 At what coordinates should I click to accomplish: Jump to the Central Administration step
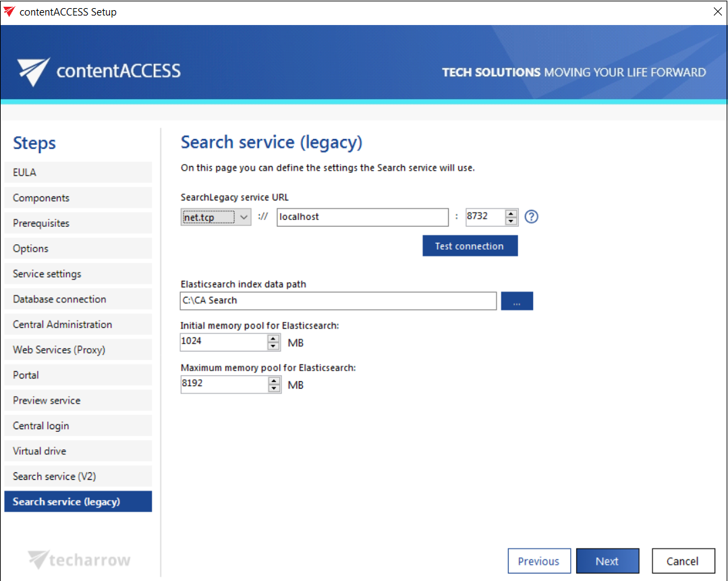78,325
